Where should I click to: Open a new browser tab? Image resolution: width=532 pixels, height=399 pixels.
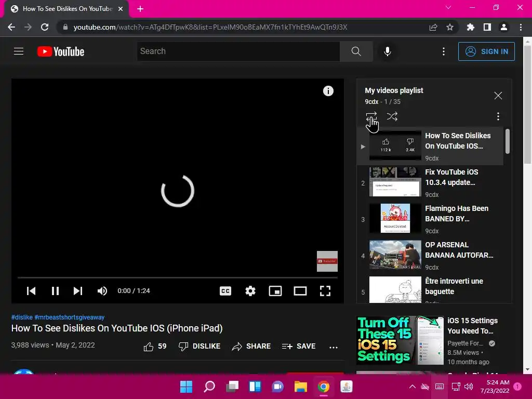coord(140,9)
